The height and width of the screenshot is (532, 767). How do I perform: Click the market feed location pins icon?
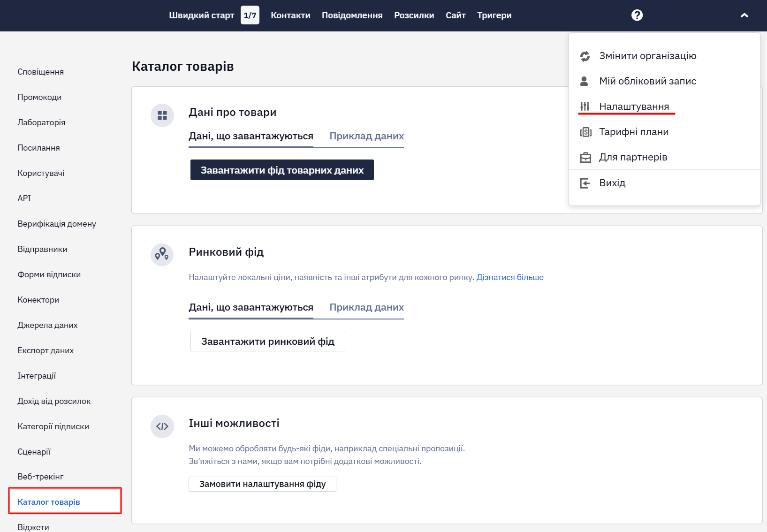click(x=162, y=255)
